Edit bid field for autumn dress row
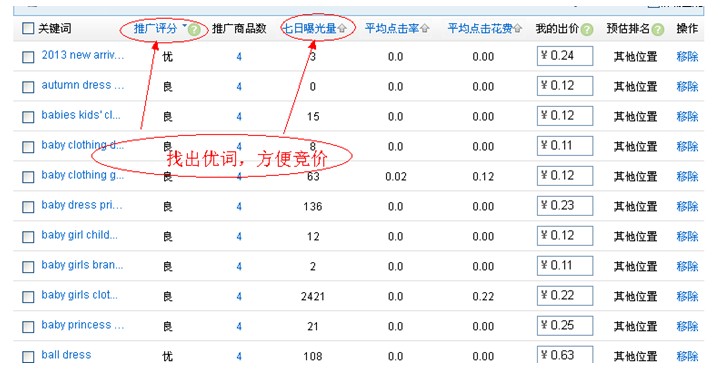The height and width of the screenshot is (376, 721). [x=565, y=85]
